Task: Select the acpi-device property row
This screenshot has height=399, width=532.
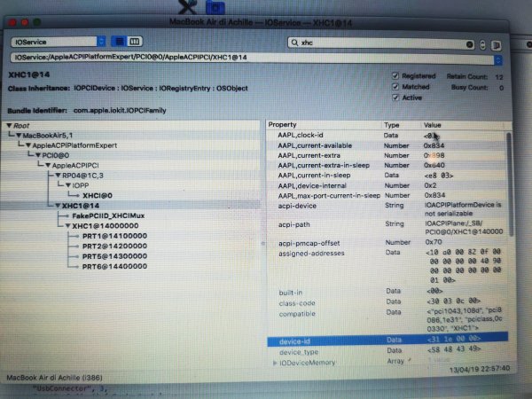Action: click(x=386, y=209)
